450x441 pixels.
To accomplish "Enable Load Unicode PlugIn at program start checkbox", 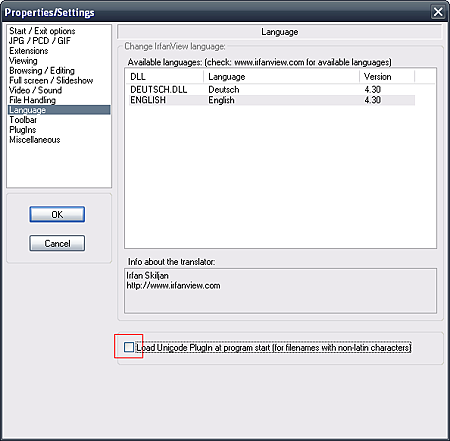I will (129, 347).
